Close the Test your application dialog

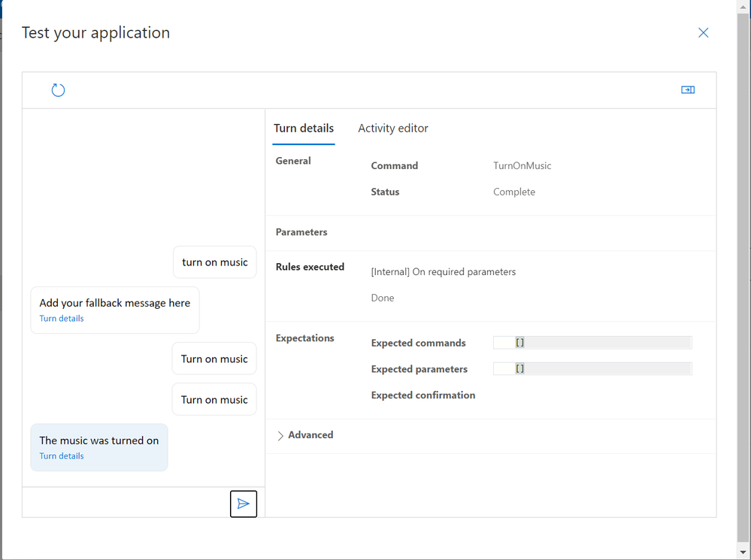pos(703,32)
